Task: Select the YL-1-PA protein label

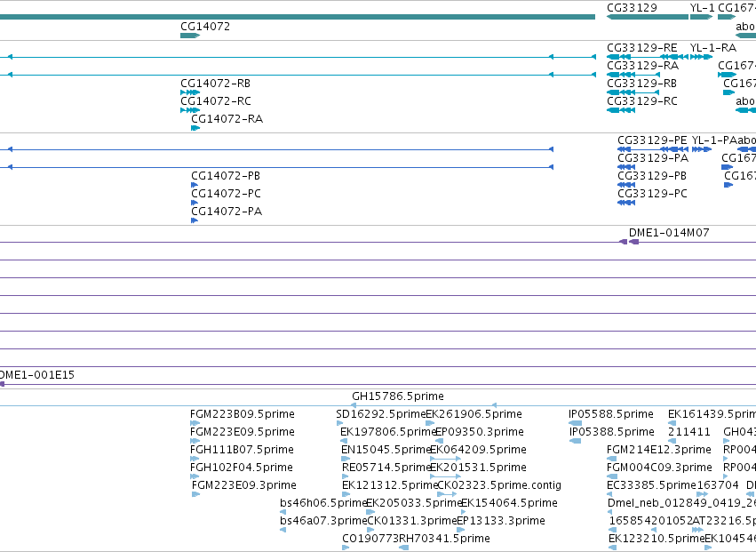Action: pos(714,140)
